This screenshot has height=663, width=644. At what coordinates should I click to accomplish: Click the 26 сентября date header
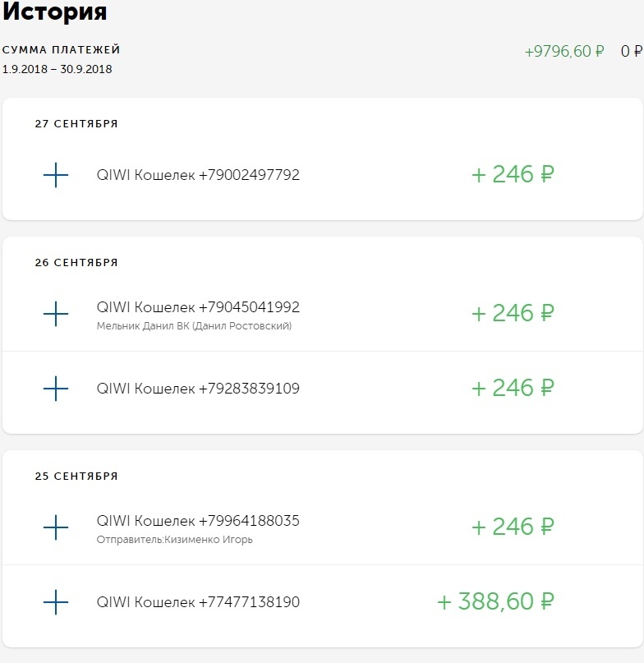pyautogui.click(x=76, y=263)
